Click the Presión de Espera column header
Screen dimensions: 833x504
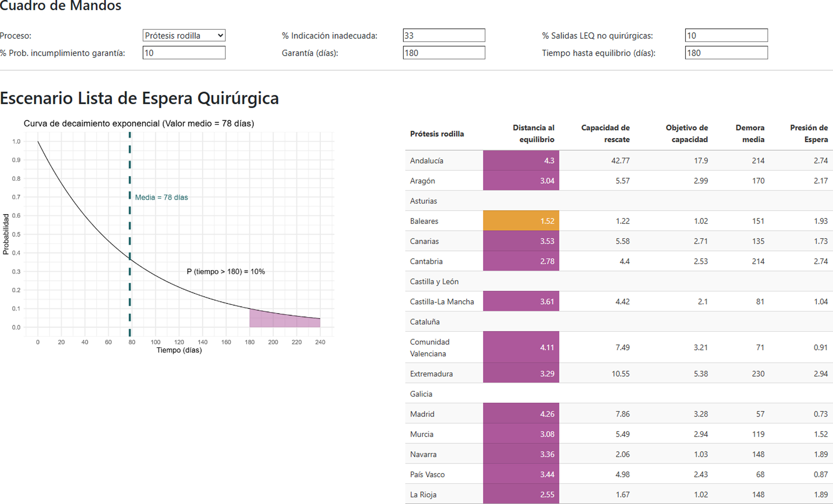[x=809, y=133]
